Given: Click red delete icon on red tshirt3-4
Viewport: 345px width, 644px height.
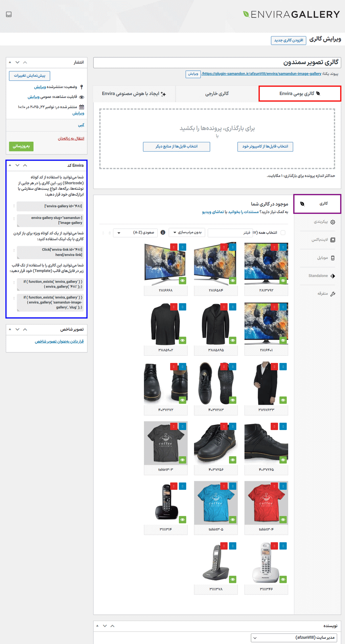Looking at the screenshot, I should point(274,486).
